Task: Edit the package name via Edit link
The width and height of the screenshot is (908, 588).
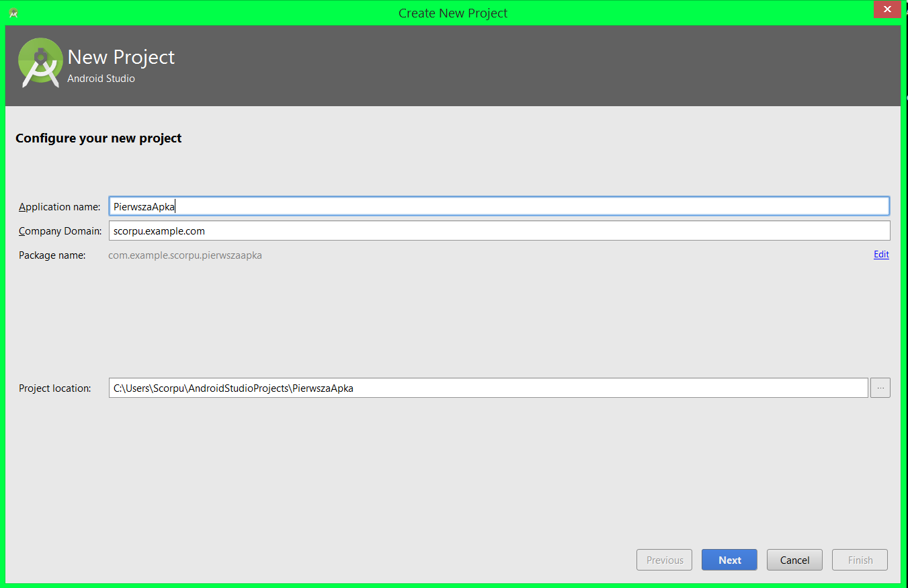Action: tap(881, 254)
